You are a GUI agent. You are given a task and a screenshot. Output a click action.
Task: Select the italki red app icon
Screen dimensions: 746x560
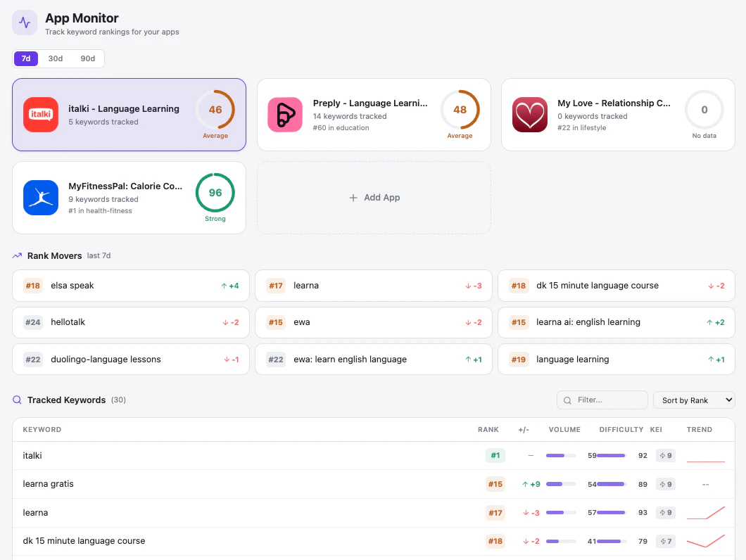coord(41,115)
